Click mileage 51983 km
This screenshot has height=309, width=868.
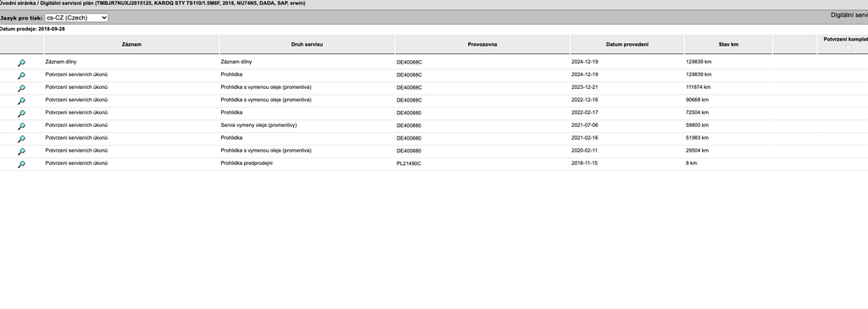click(697, 138)
